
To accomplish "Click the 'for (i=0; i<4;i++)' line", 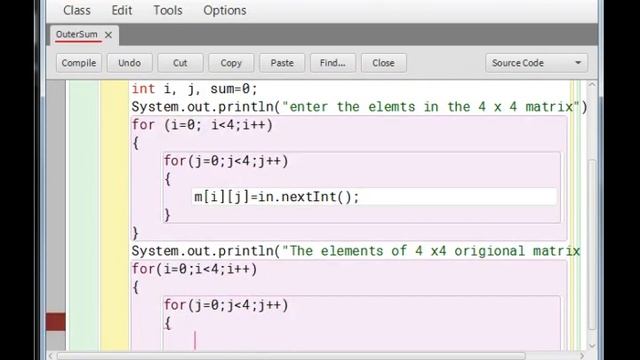I will click(202, 124).
